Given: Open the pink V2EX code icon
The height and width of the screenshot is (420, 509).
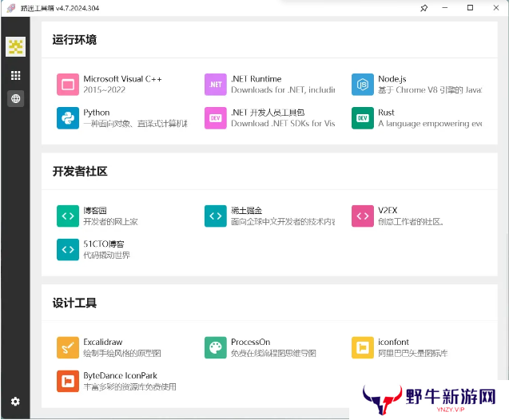Looking at the screenshot, I should tap(363, 216).
